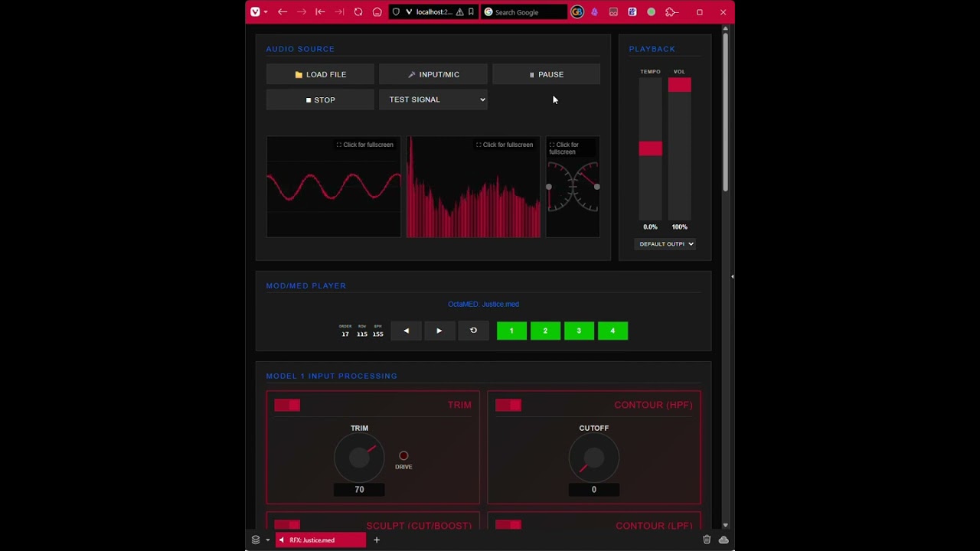The height and width of the screenshot is (551, 980).
Task: Click the TRIM knob
Action: (359, 458)
